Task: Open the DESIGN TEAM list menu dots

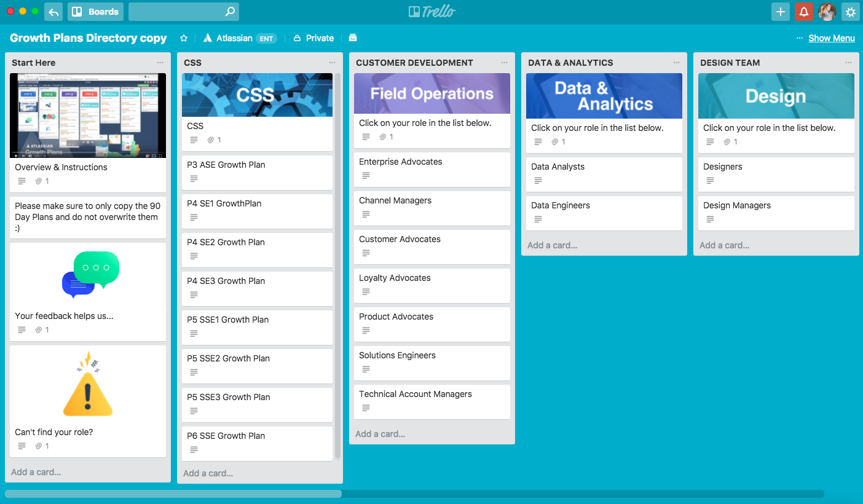Action: (848, 62)
